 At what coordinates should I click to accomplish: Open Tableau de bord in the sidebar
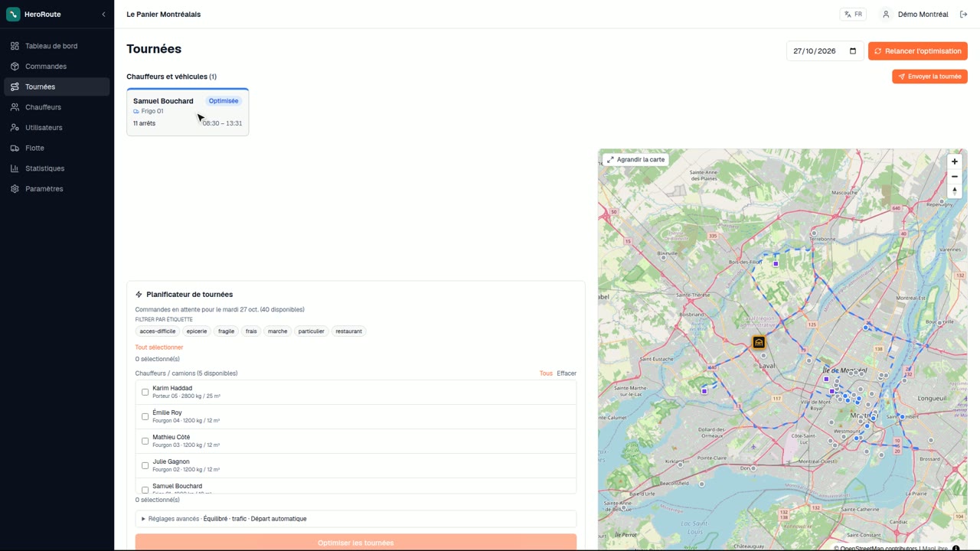(x=57, y=46)
